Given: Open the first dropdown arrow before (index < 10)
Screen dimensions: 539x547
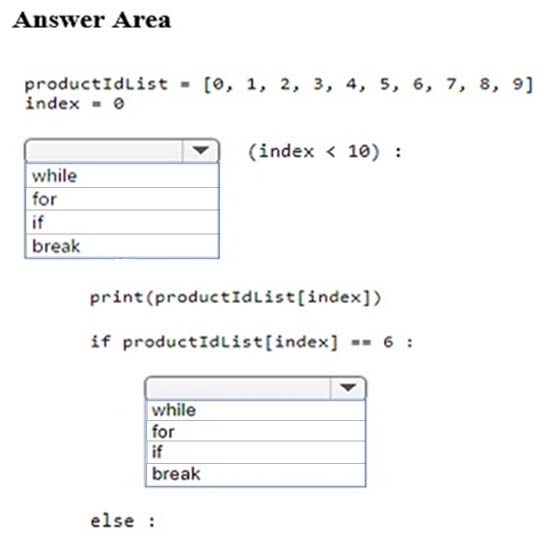Looking at the screenshot, I should (x=201, y=151).
